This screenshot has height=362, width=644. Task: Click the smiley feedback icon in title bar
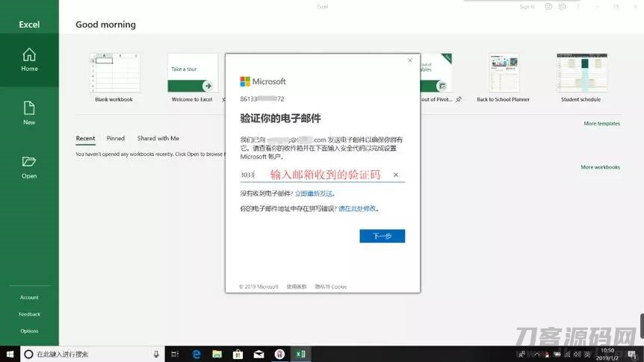[548, 7]
